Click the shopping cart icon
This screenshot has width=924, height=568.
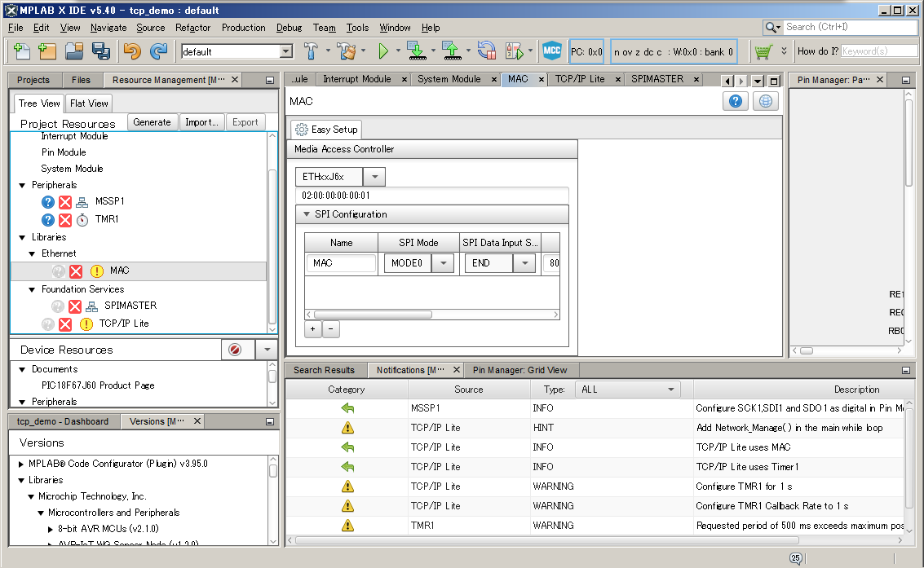pyautogui.click(x=763, y=52)
